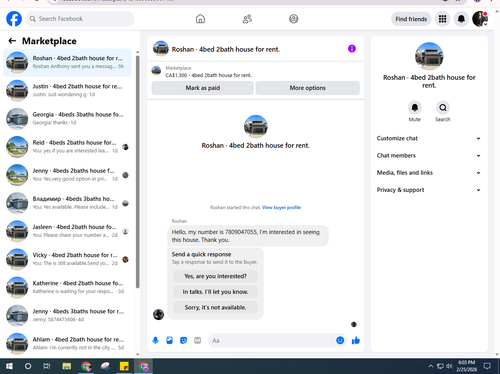Screen dimensions: 500x374
Task: Open the Friends icon in top navigation
Action: pos(247,19)
